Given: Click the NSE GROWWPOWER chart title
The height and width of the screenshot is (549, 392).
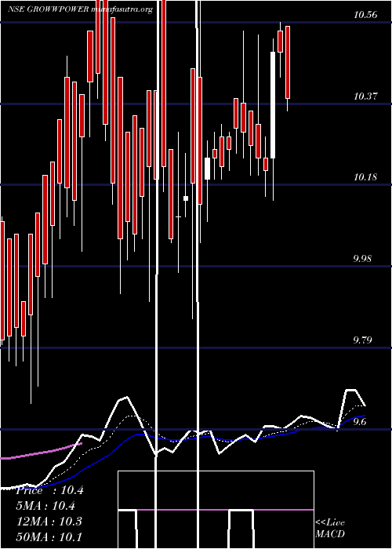Looking at the screenshot, I should tap(80, 9).
